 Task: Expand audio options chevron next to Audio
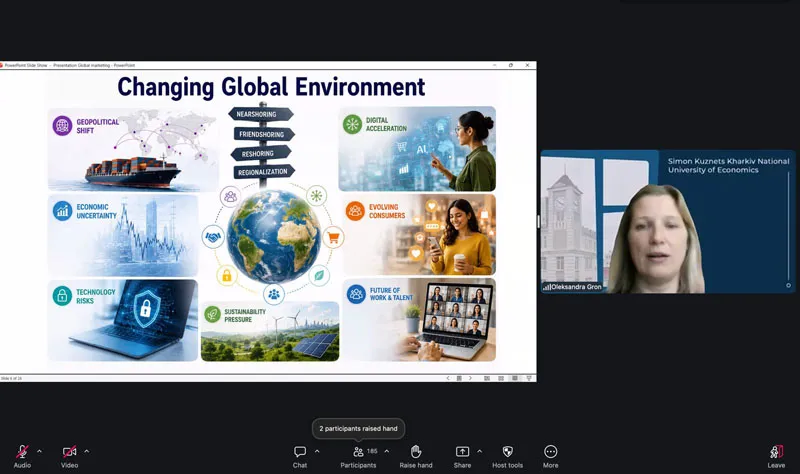[39, 451]
